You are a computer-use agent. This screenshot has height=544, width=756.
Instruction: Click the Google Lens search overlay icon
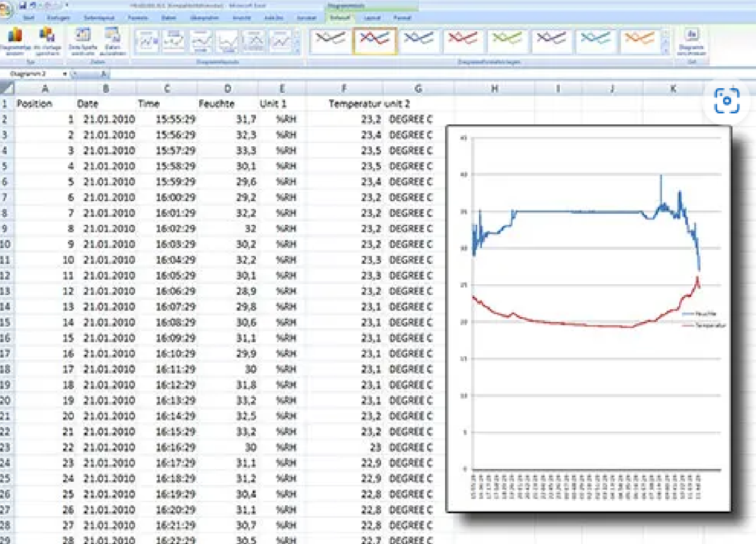point(726,101)
